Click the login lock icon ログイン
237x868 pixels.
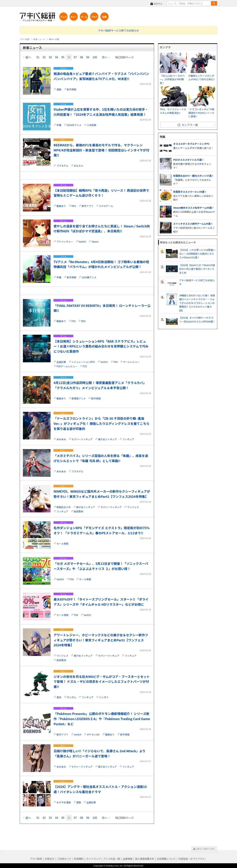click(156, 4)
